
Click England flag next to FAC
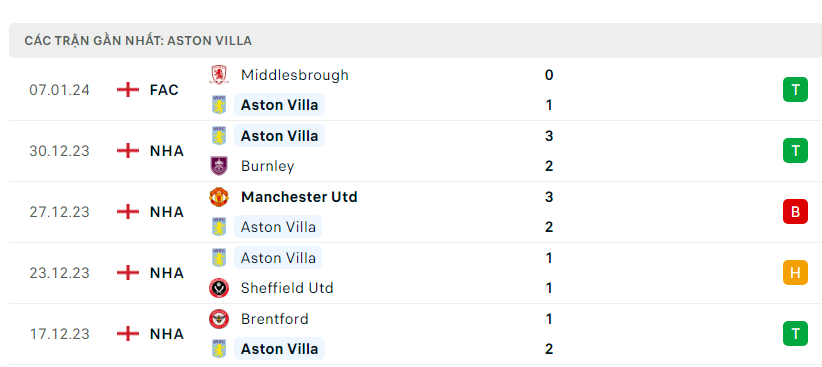pyautogui.click(x=128, y=90)
